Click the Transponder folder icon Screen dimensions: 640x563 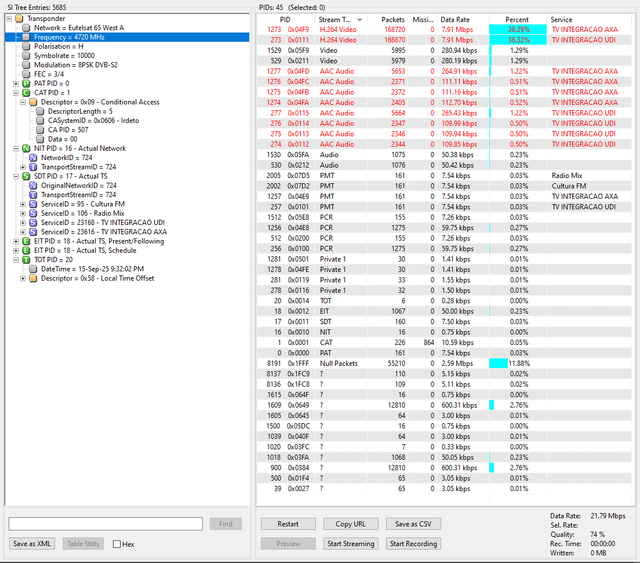[19, 18]
